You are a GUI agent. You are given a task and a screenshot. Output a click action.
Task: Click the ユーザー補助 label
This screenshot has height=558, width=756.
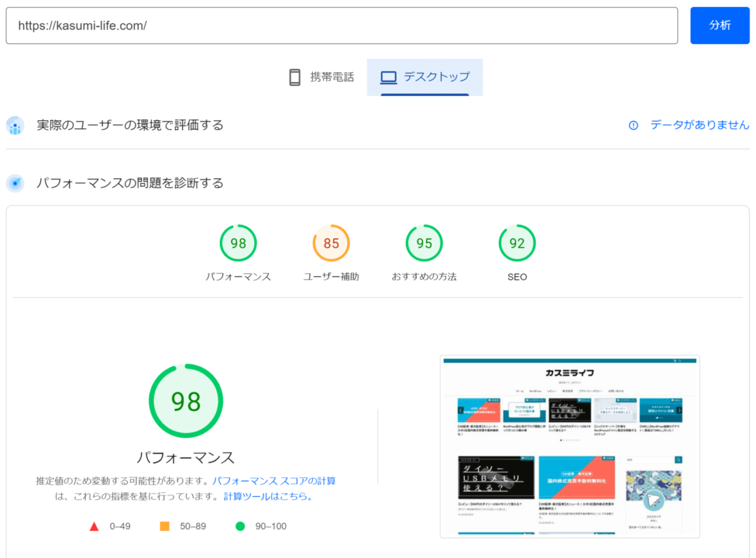(331, 277)
